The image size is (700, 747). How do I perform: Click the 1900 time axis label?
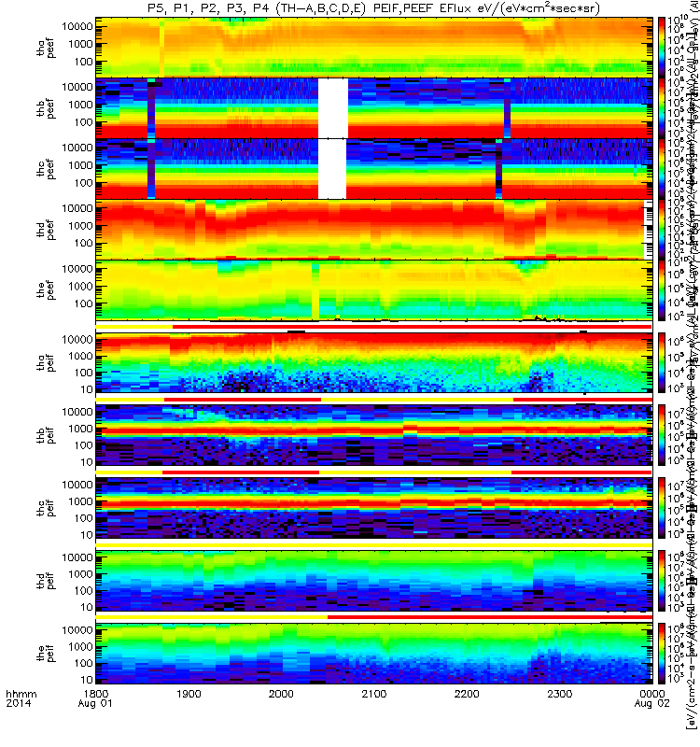(189, 694)
